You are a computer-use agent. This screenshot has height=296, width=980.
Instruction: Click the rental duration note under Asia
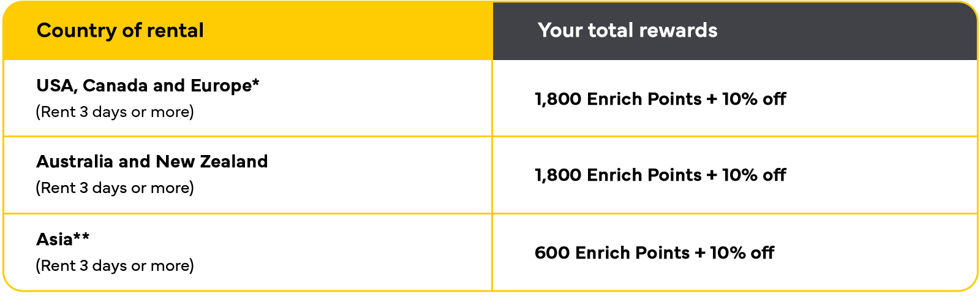pyautogui.click(x=115, y=266)
